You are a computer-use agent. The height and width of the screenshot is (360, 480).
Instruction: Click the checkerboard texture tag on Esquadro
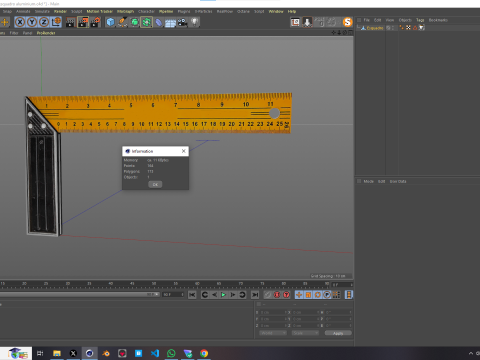tap(408, 28)
